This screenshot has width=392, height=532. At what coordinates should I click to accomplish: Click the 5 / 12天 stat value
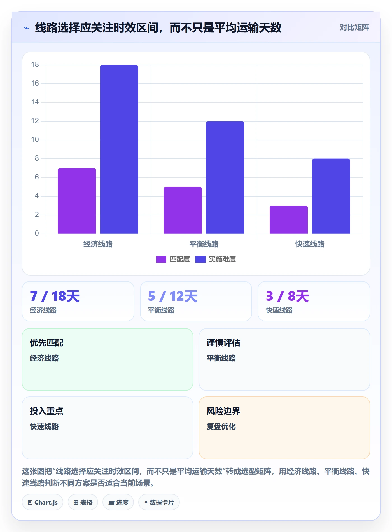coord(173,296)
